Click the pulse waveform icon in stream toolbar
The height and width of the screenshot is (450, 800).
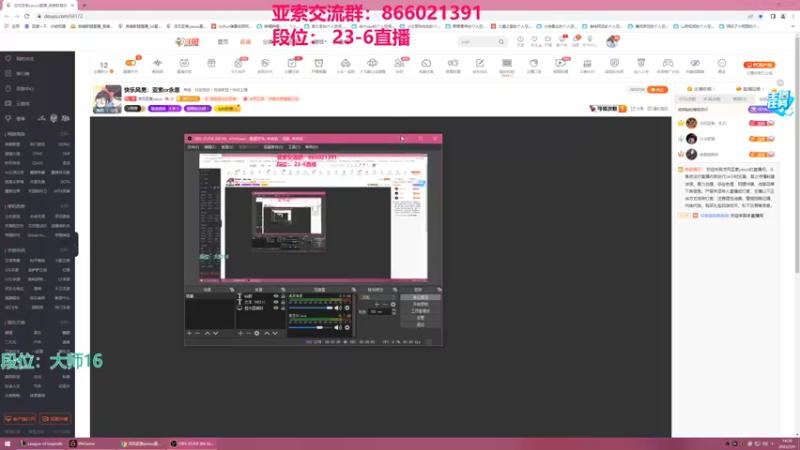(x=157, y=63)
